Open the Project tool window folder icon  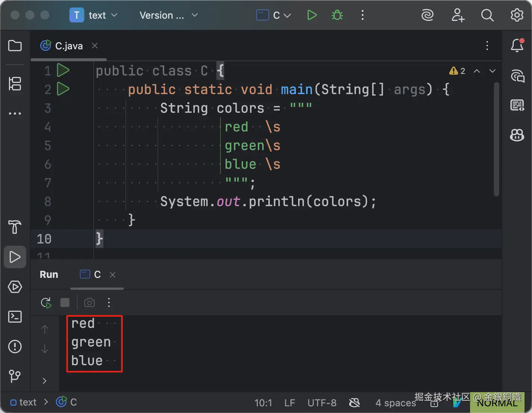tap(15, 46)
